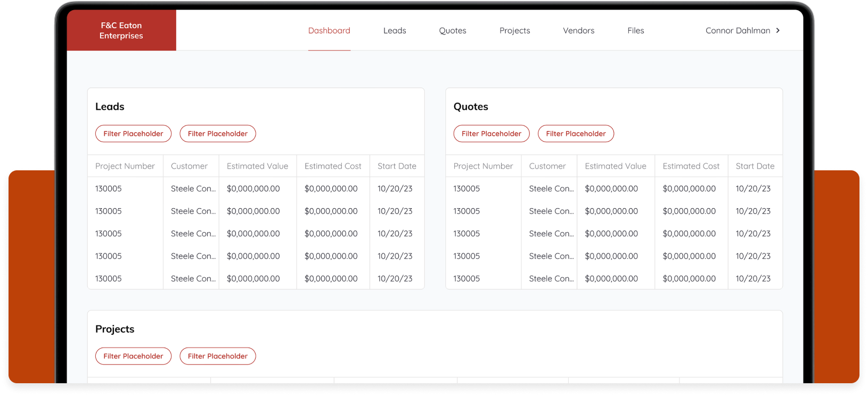
Task: Select second Filter Placeholder in Quotes panel
Action: coord(576,134)
